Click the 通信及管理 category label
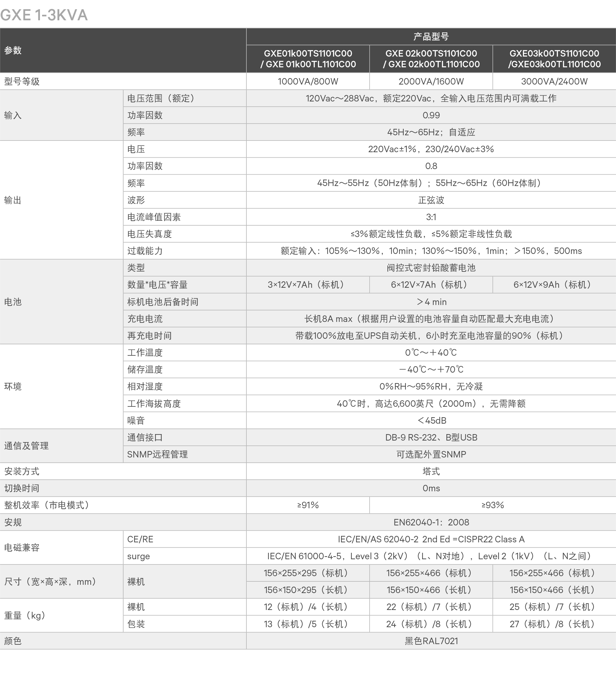 tap(26, 446)
